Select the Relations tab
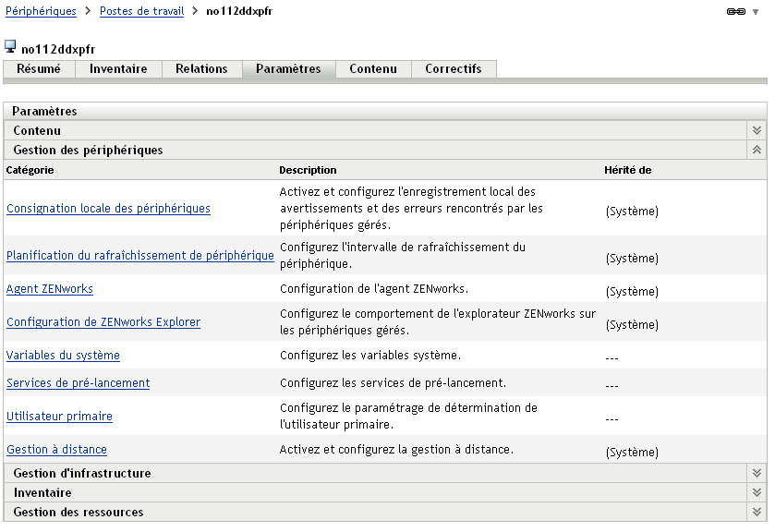This screenshot has width=775, height=532. coord(201,69)
